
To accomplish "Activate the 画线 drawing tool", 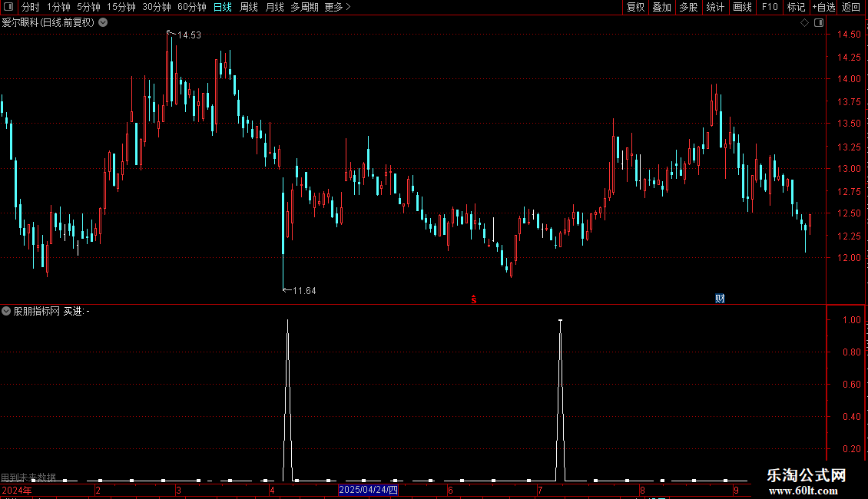I will 742,7.
